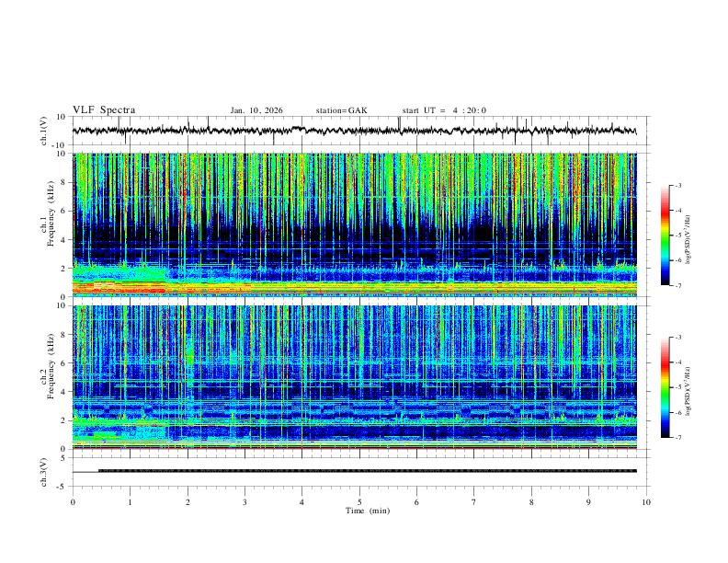Click the "-3" tick on ch.2 colorbar
The height and width of the screenshot is (563, 728).
(677, 338)
